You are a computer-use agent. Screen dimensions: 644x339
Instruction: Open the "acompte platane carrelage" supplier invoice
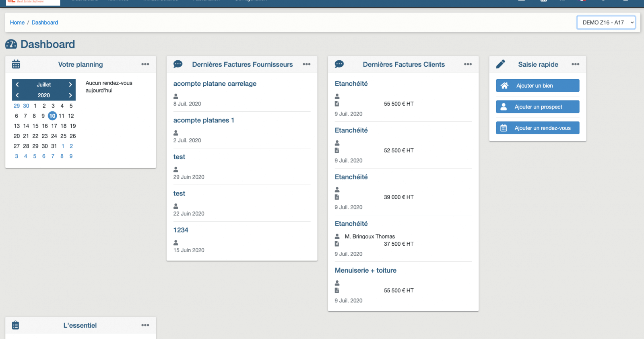coord(215,84)
